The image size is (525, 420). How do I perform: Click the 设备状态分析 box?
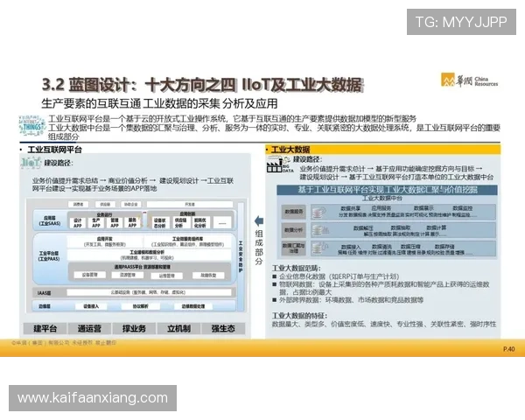[160, 223]
